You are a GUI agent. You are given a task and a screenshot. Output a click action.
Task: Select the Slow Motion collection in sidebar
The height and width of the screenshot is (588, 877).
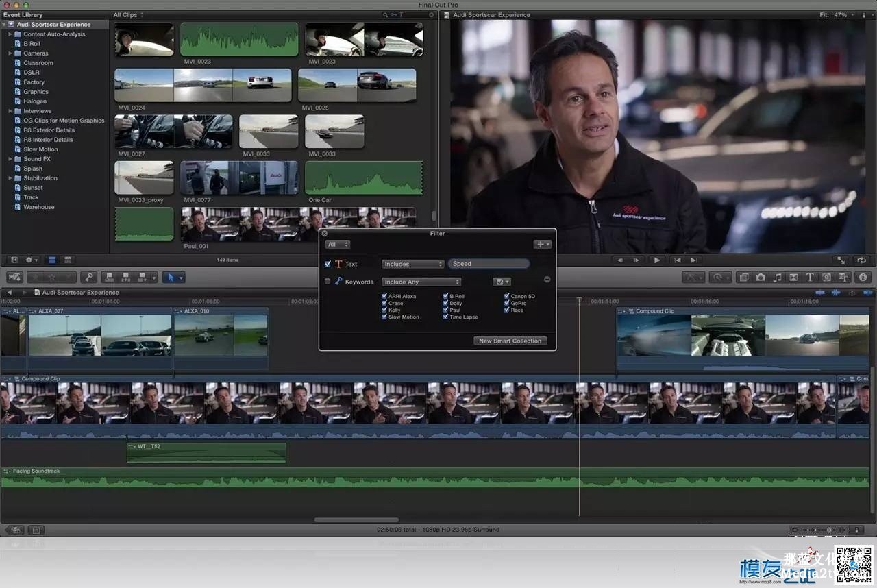40,149
